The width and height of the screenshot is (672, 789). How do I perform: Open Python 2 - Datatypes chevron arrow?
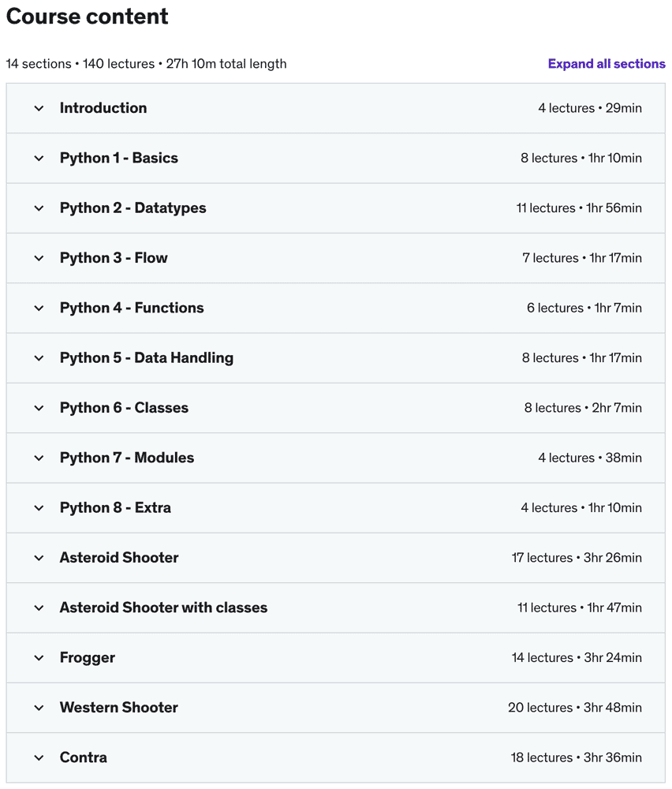click(39, 208)
